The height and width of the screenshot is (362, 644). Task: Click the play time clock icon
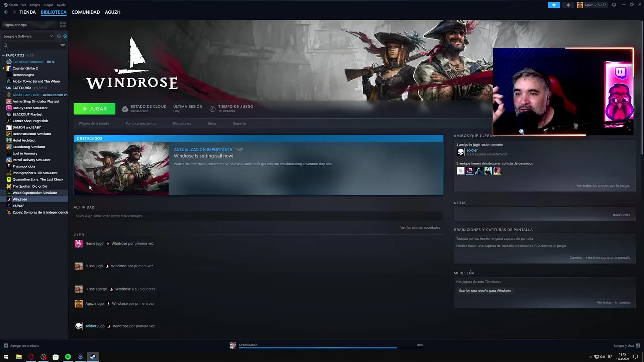tap(212, 109)
